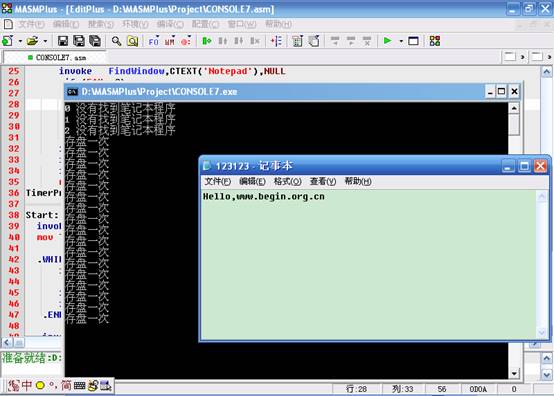Screen dimensions: 554x396
Task: Click the console title bar cmd icon
Action: pos(72,92)
